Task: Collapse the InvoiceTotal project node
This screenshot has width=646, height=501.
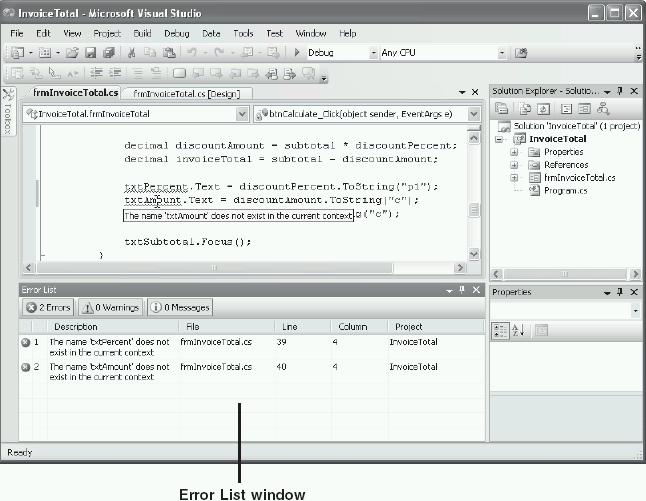Action: 499,139
